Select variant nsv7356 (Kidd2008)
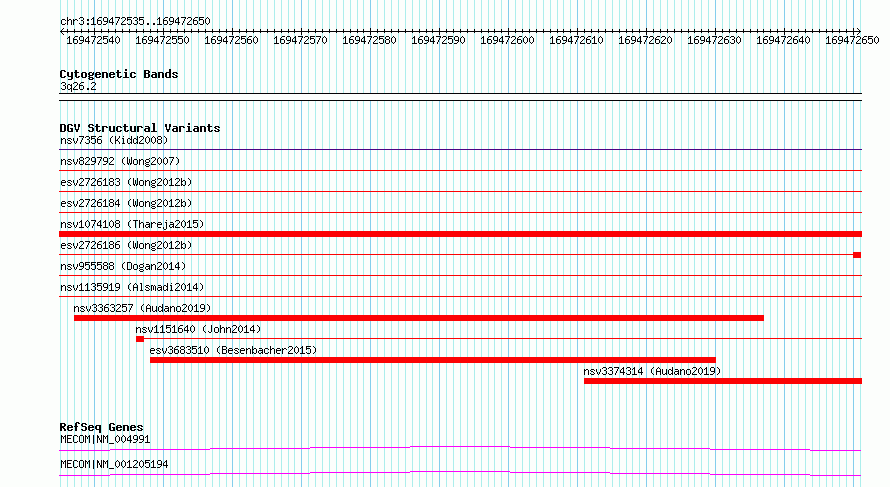890x487 pixels. [x=114, y=140]
